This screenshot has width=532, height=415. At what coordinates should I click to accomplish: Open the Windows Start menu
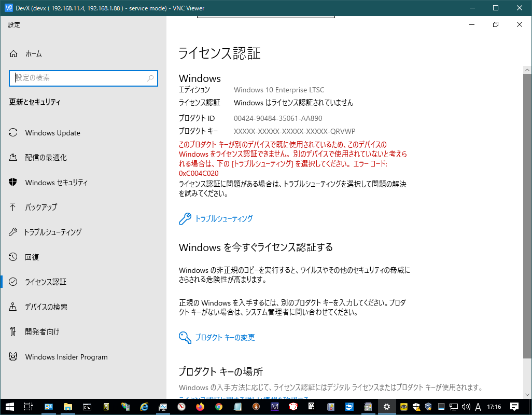[9, 407]
